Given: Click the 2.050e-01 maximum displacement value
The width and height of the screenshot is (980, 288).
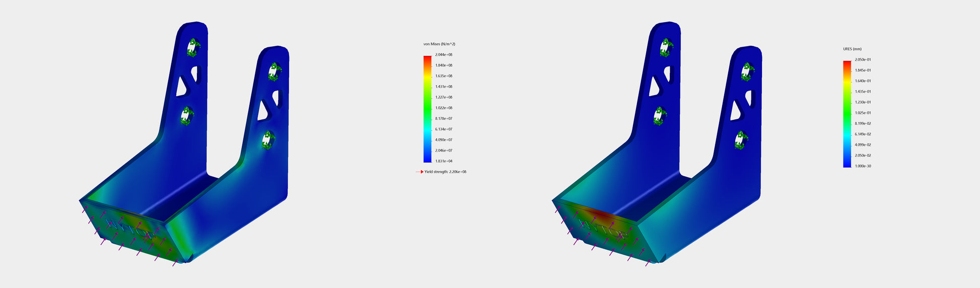Looking at the screenshot, I should (863, 60).
